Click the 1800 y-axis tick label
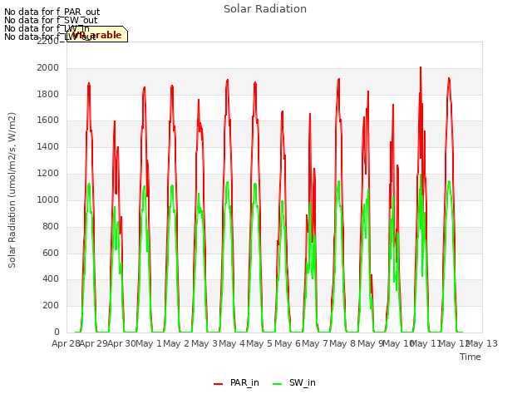The width and height of the screenshot is (532, 399). 48,94
